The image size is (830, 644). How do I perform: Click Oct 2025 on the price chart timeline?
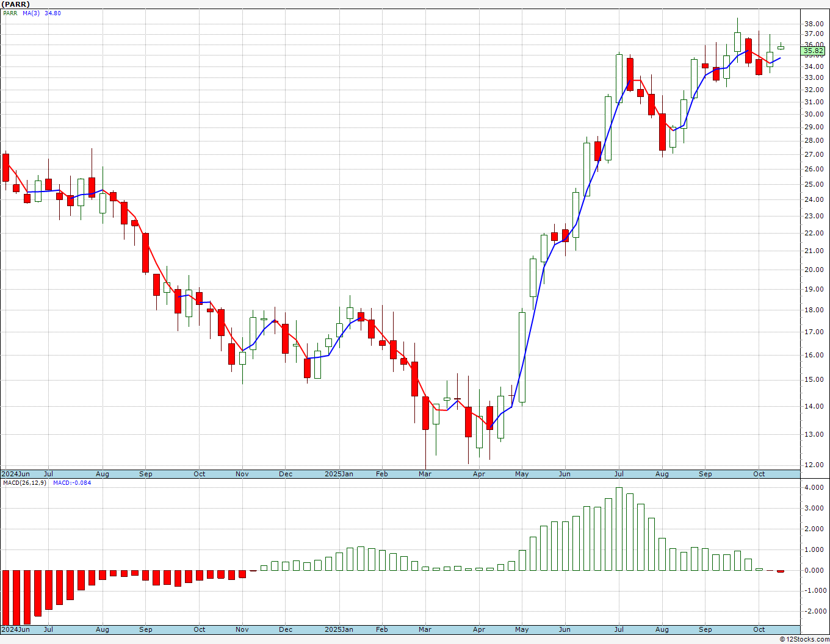click(x=759, y=474)
